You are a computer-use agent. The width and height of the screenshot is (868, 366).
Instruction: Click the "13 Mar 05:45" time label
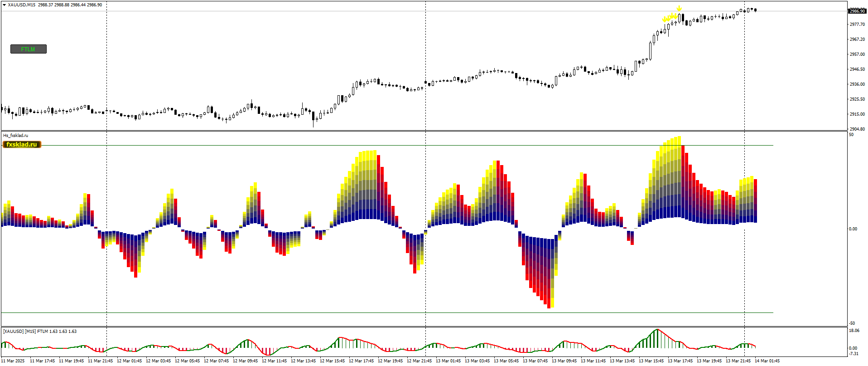click(506, 361)
